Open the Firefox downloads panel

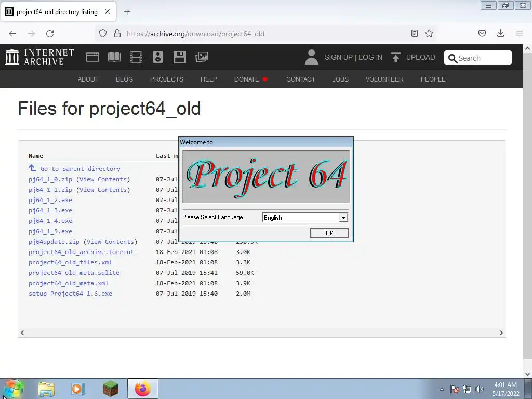(x=500, y=33)
